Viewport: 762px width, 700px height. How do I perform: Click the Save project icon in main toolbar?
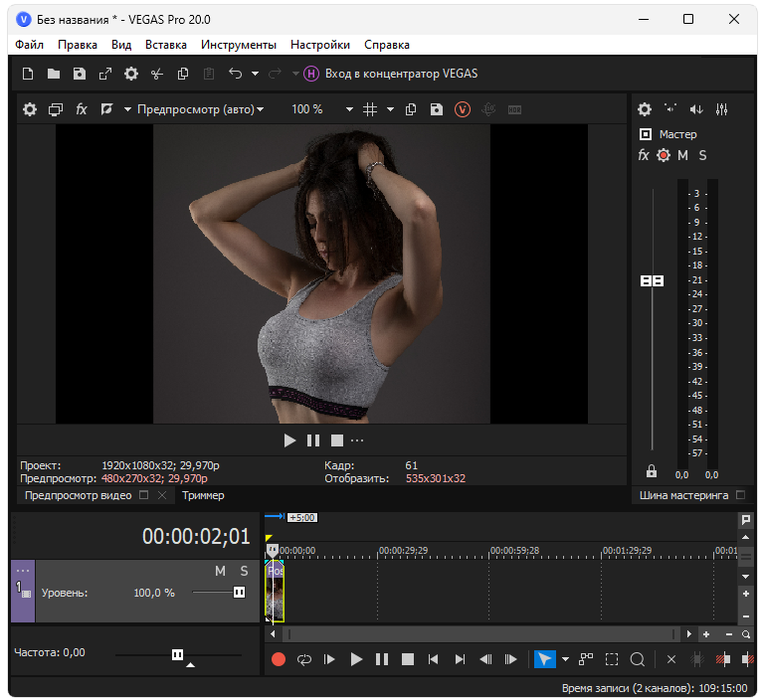coord(79,73)
